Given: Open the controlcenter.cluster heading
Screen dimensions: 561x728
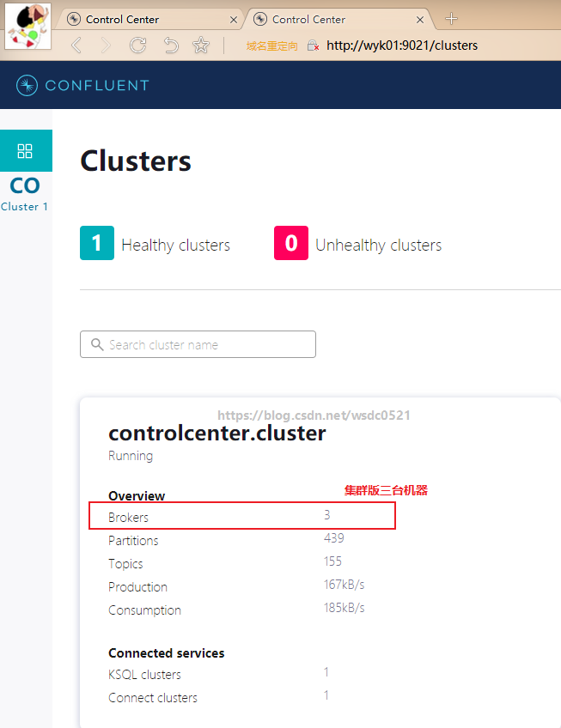Looking at the screenshot, I should [x=217, y=434].
